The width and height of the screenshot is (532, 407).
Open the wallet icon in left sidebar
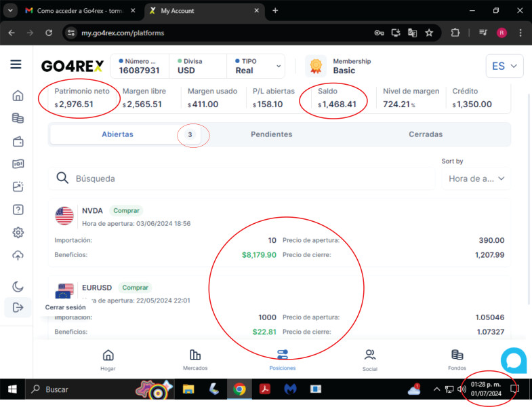[18, 141]
